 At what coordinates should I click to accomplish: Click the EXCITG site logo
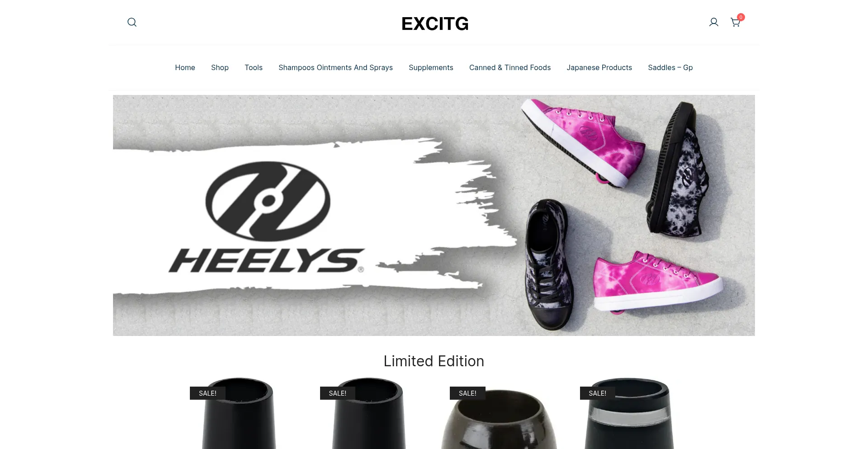[435, 24]
